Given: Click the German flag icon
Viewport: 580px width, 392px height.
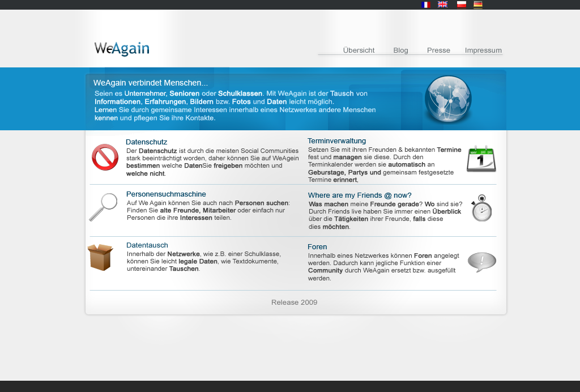Looking at the screenshot, I should tap(478, 5).
